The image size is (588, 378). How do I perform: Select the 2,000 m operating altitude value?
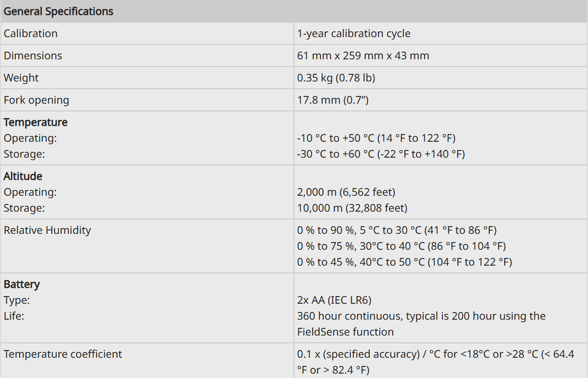coord(346,192)
